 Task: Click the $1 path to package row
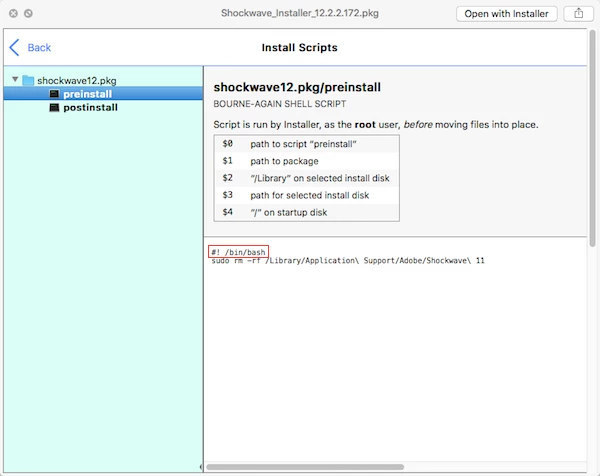pos(307,161)
